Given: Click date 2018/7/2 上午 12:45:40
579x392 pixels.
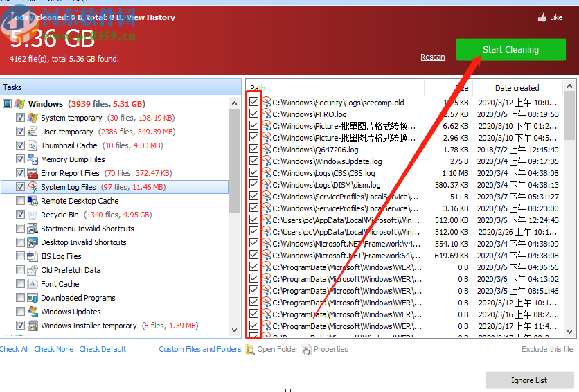Looking at the screenshot, I should pyautogui.click(x=517, y=150).
